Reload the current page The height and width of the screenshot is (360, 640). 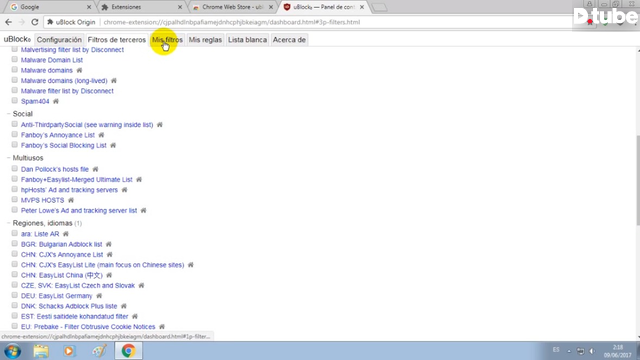point(35,22)
